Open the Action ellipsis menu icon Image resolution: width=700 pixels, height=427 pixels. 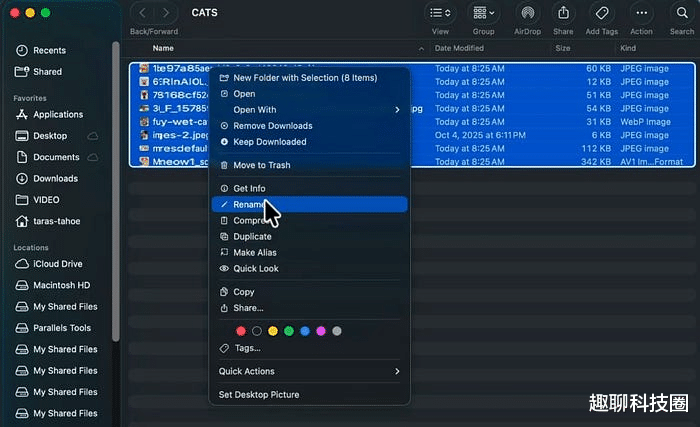coord(641,13)
